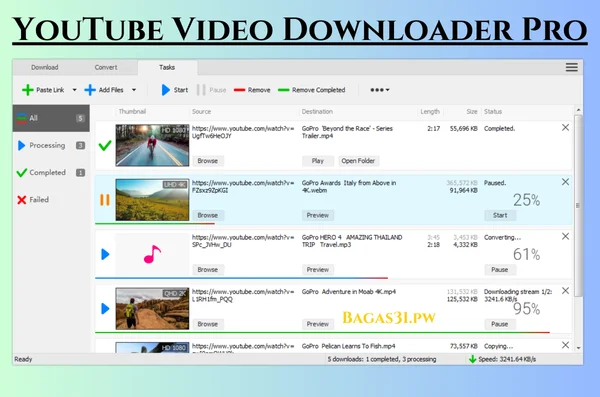This screenshot has width=600, height=397.
Task: Click the scroll up arrow of task list
Action: 578,110
